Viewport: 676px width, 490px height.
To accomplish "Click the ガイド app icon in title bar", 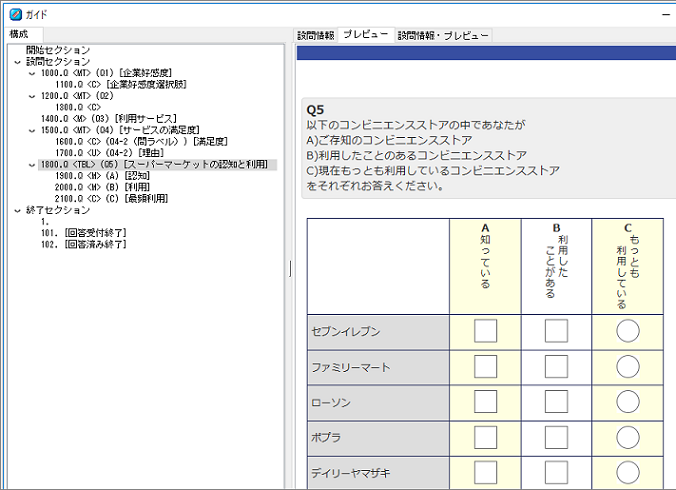I will [16, 14].
